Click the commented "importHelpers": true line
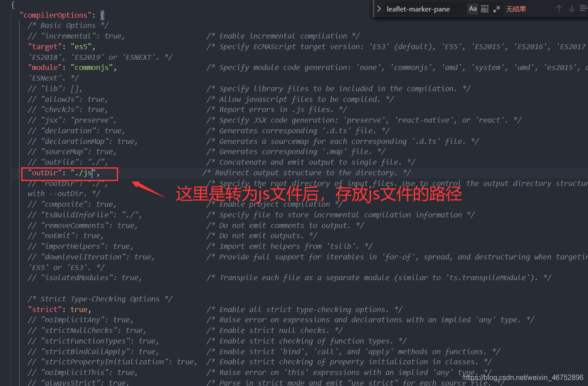 [81, 246]
